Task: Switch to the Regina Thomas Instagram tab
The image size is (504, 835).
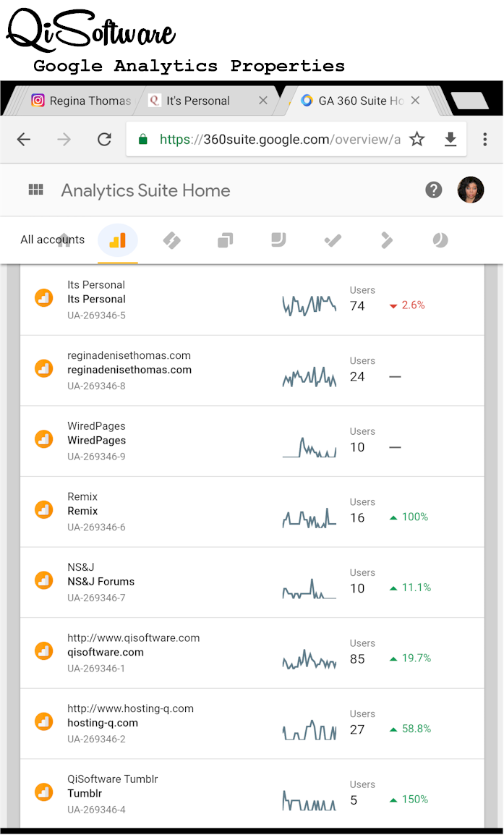Action: [81, 101]
